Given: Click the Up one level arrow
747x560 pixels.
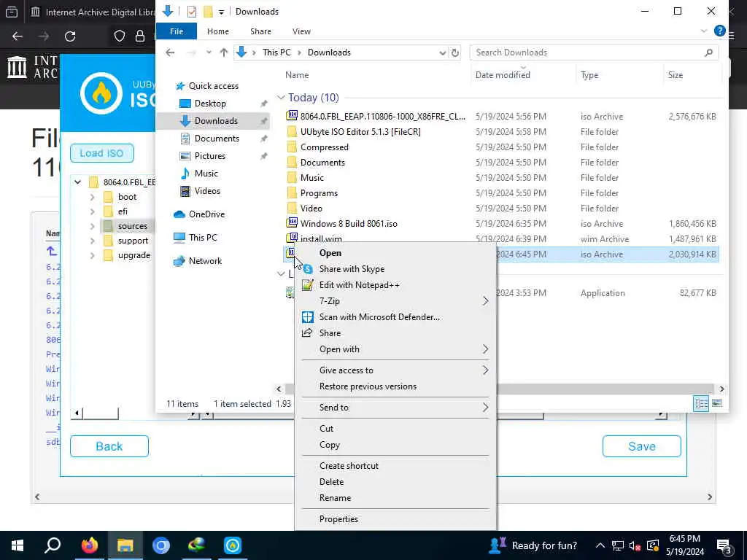Looking at the screenshot, I should [x=223, y=52].
